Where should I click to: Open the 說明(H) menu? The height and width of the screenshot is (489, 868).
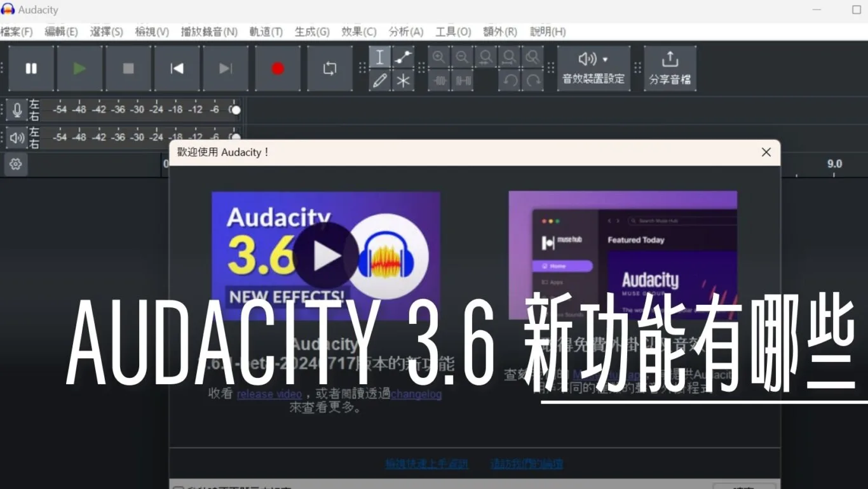(548, 32)
